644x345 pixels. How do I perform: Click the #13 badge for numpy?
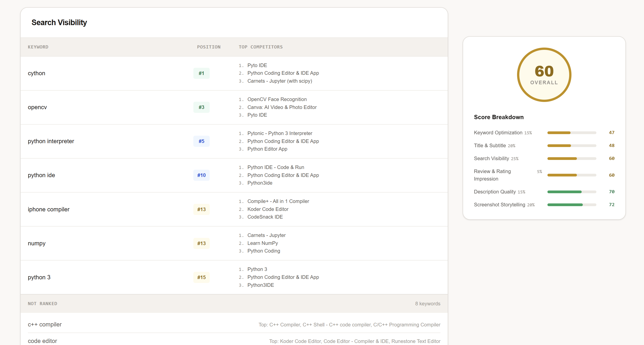click(201, 243)
